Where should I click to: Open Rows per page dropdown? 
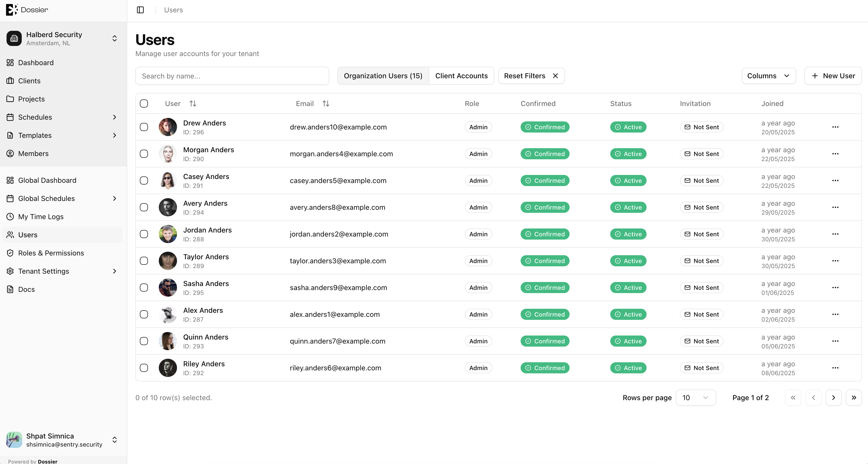click(696, 398)
